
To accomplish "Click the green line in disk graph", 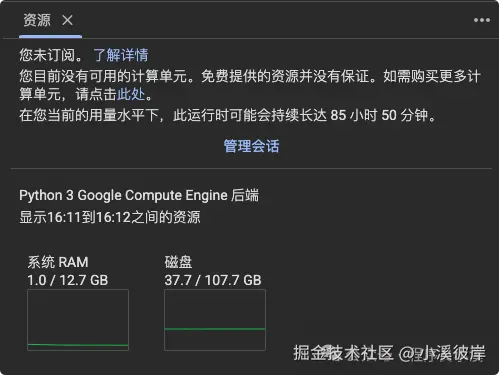I will (x=215, y=329).
